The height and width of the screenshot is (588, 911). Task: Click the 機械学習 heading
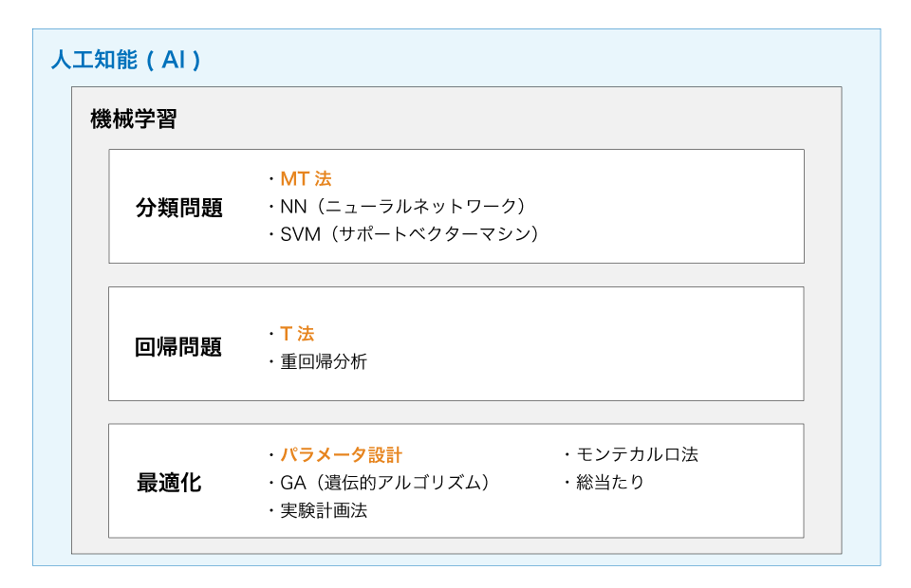point(133,119)
